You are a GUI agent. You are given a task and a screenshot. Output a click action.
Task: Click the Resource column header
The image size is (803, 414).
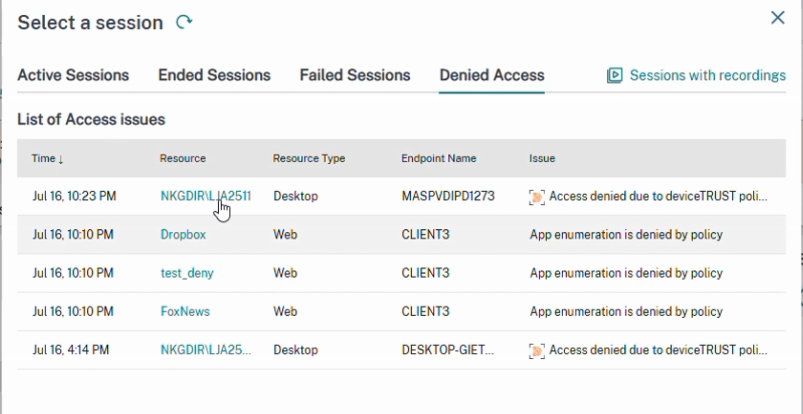click(x=183, y=158)
